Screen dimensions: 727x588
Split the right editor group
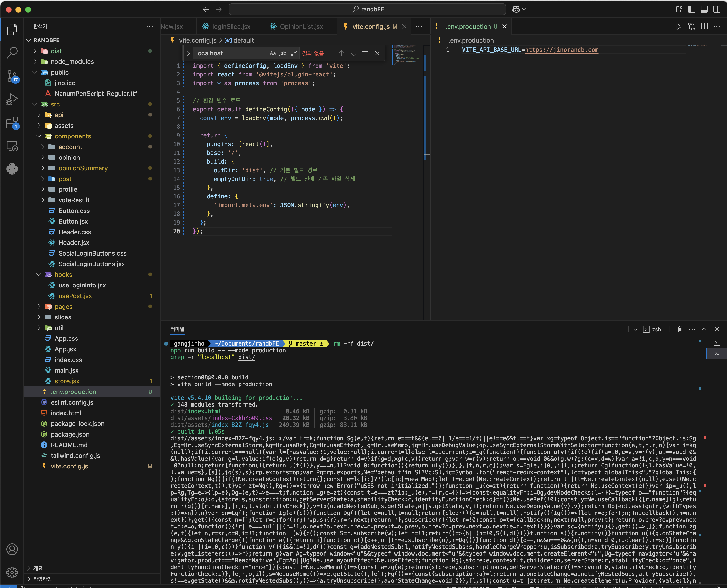click(704, 26)
